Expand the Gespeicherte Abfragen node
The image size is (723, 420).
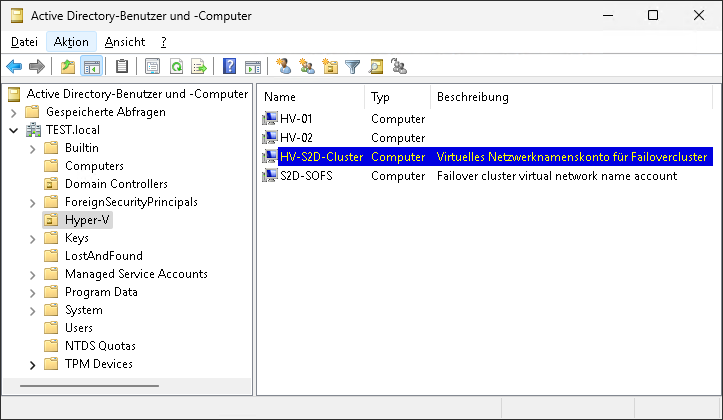pyautogui.click(x=14, y=112)
